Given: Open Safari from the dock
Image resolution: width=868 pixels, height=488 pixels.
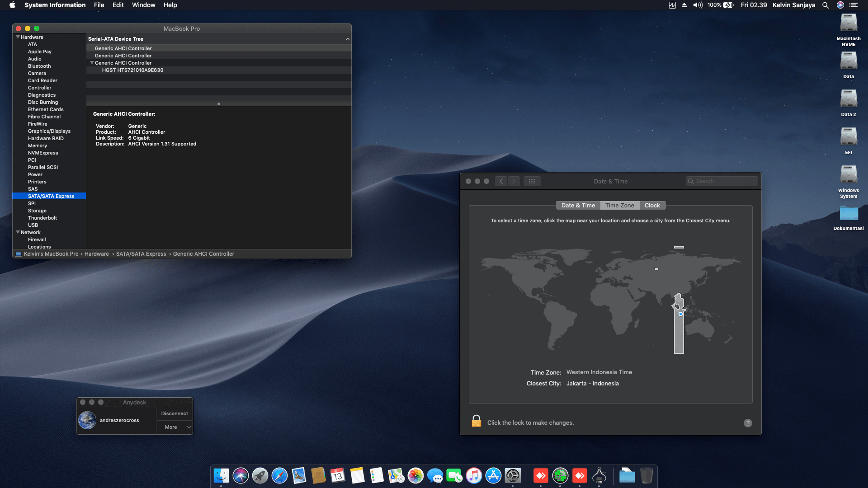Looking at the screenshot, I should point(279,475).
